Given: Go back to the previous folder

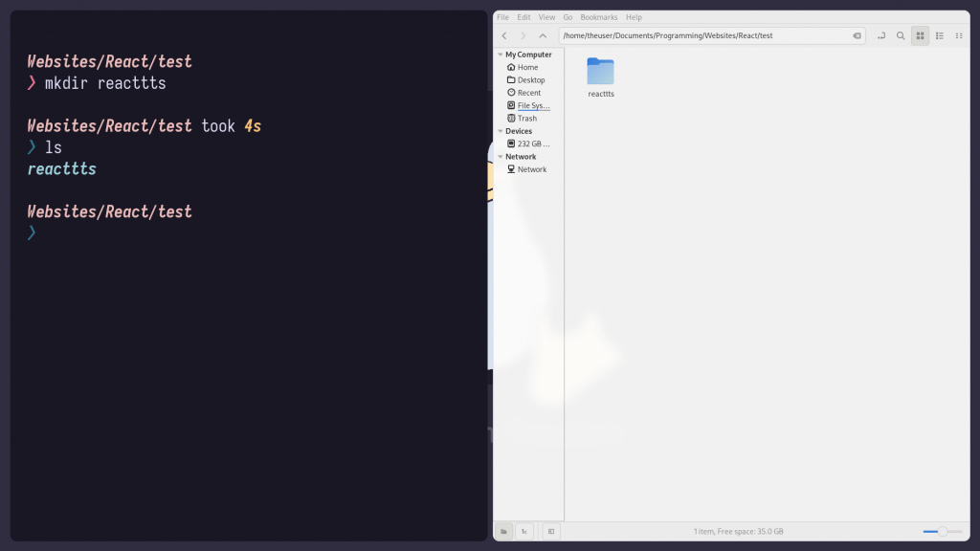Looking at the screenshot, I should coord(504,36).
